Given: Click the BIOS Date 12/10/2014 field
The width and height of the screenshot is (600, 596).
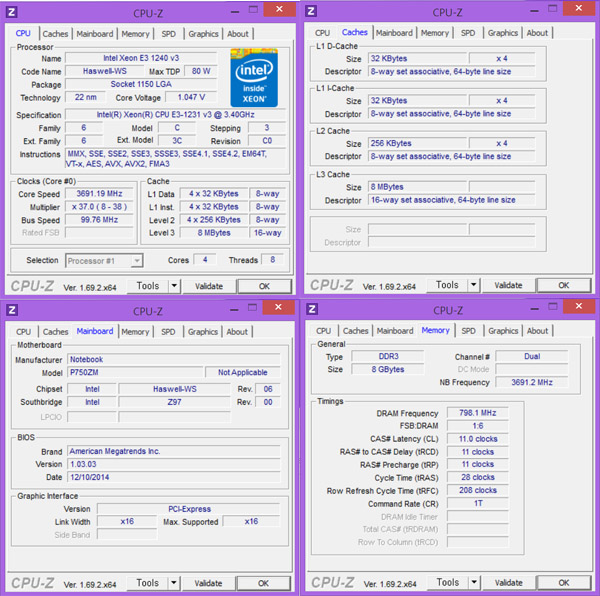Looking at the screenshot, I should pos(174,477).
